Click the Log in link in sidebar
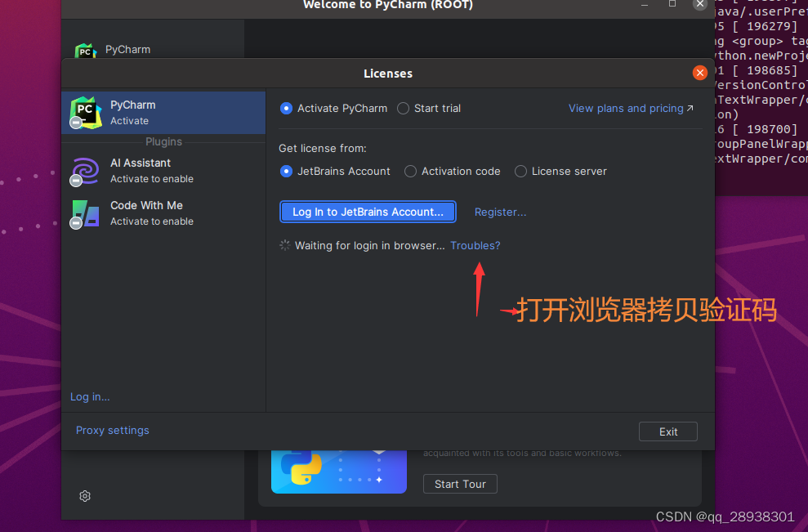 [90, 396]
